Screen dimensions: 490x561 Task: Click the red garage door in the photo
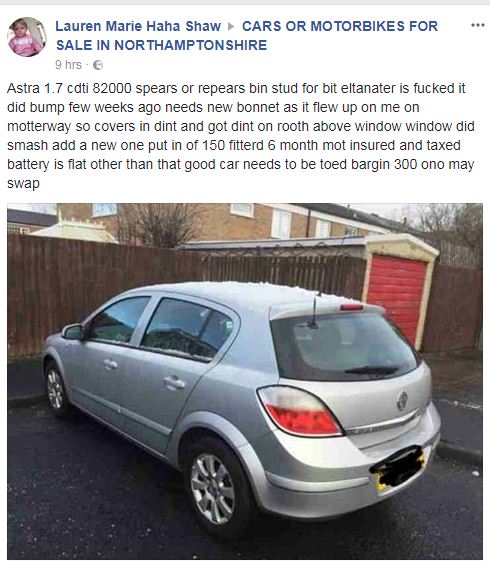(x=396, y=298)
